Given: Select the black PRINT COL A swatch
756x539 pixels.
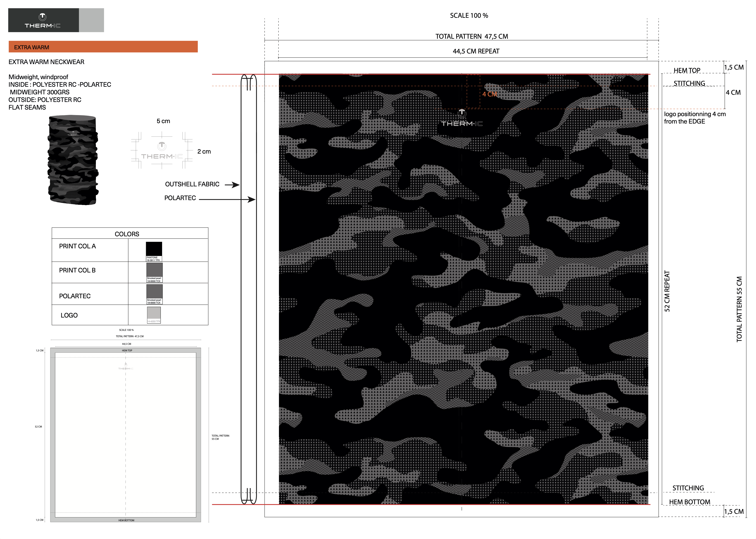Looking at the screenshot, I should click(154, 249).
